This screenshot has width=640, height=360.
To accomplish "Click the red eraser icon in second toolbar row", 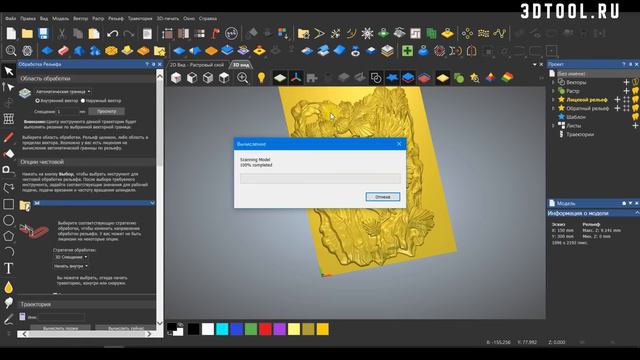I will [x=63, y=51].
